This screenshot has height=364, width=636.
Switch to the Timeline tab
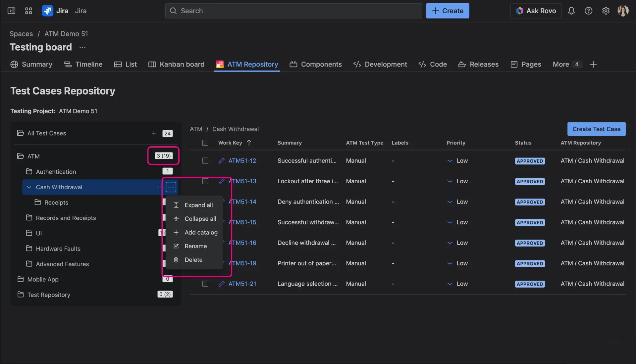click(83, 65)
